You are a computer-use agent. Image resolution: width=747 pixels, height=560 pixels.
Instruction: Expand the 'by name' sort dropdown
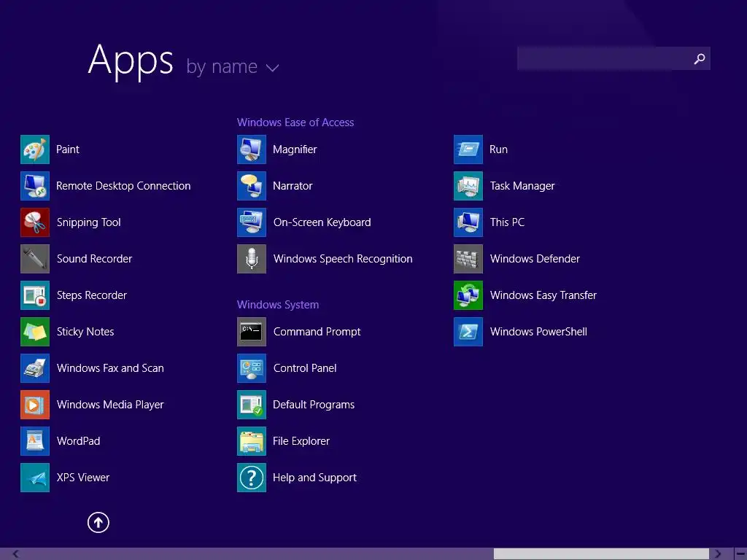pyautogui.click(x=233, y=66)
